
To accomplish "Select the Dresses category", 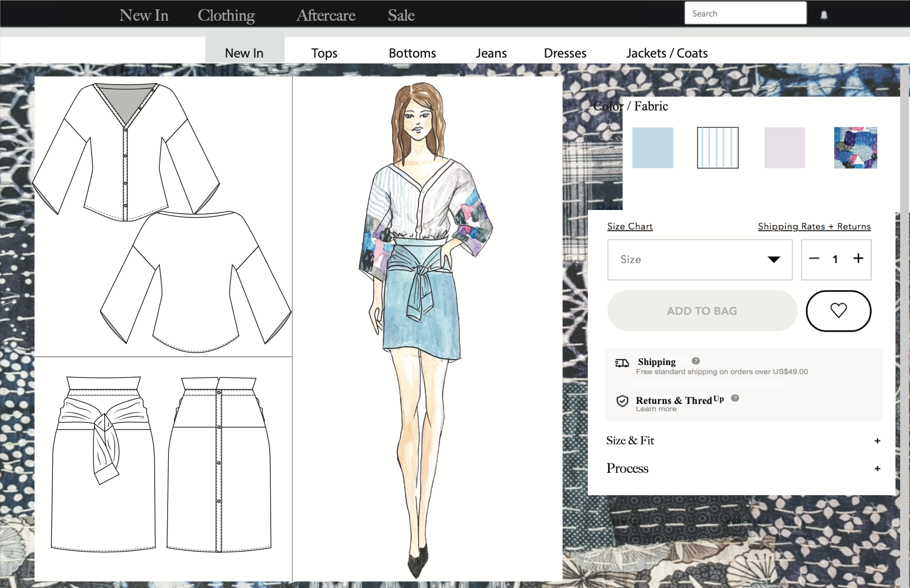I will coord(565,53).
